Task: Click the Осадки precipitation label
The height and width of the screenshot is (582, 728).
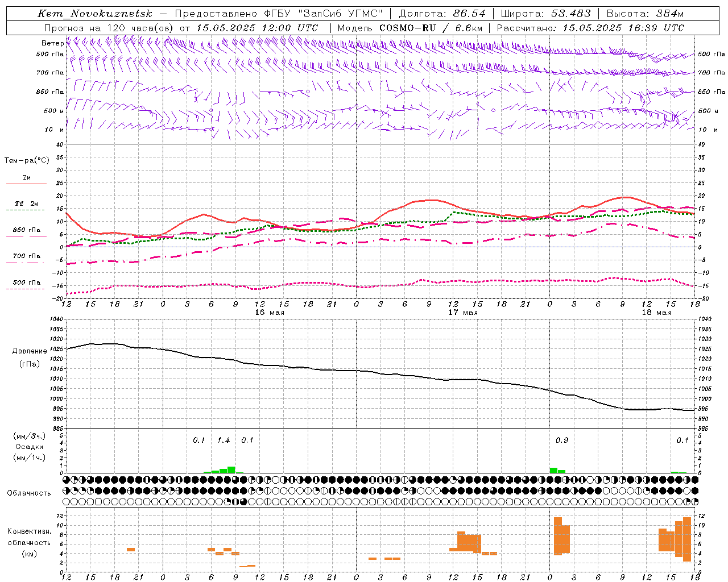Action: click(x=30, y=447)
